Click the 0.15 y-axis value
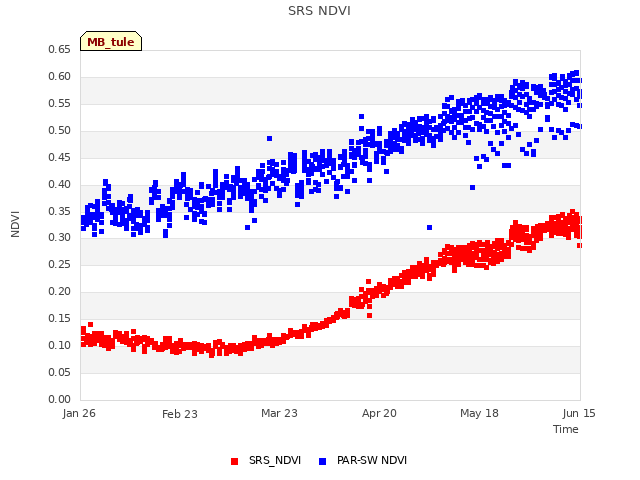This screenshot has width=640, height=480. point(59,318)
